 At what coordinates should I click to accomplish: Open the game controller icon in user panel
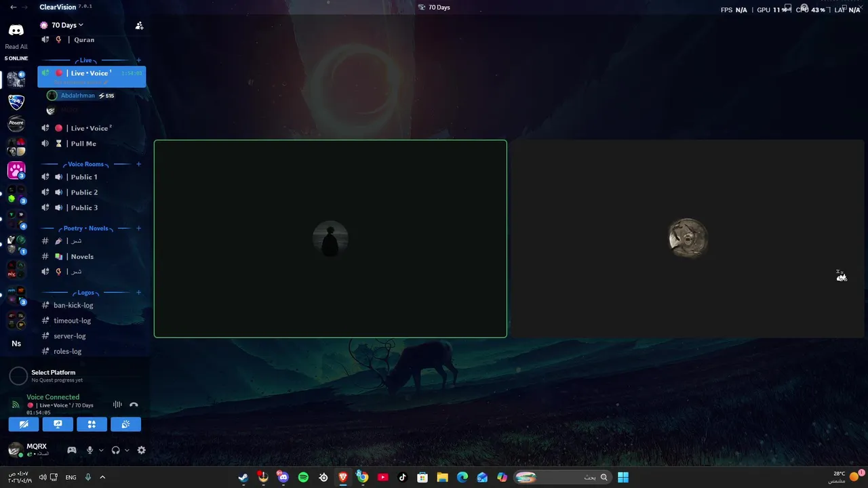click(x=71, y=450)
